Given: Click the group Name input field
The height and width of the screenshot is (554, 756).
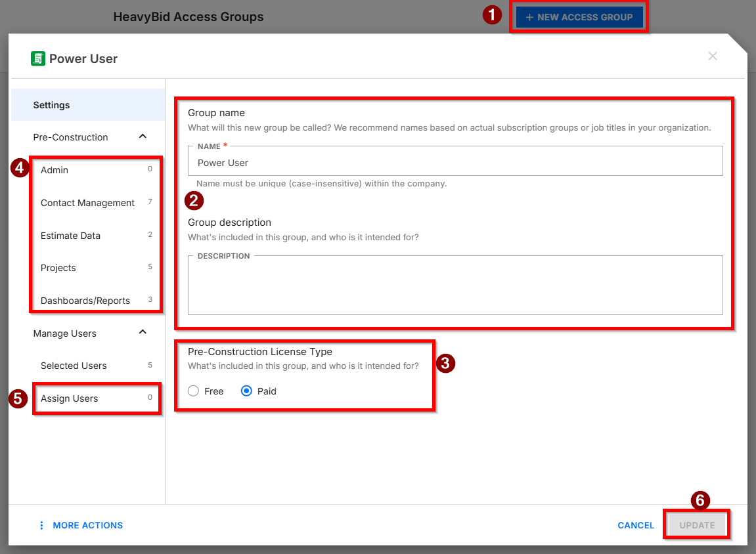Looking at the screenshot, I should [455, 162].
